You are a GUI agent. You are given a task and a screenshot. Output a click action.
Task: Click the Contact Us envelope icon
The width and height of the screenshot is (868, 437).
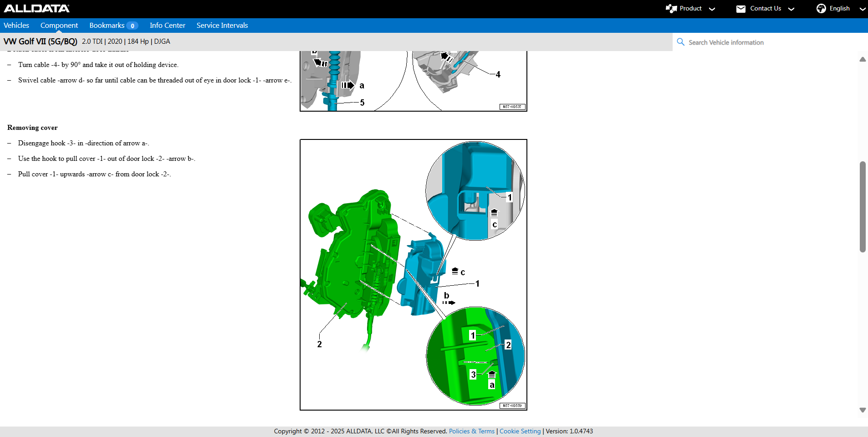pyautogui.click(x=741, y=9)
